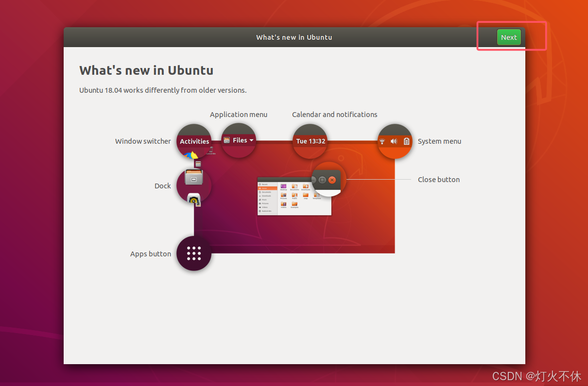Click the 'System menu' label
The height and width of the screenshot is (386, 588).
click(x=439, y=141)
